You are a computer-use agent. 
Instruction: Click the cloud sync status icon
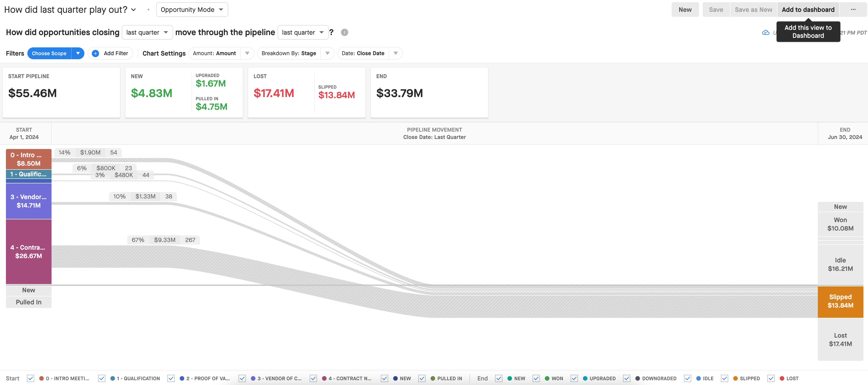click(766, 33)
